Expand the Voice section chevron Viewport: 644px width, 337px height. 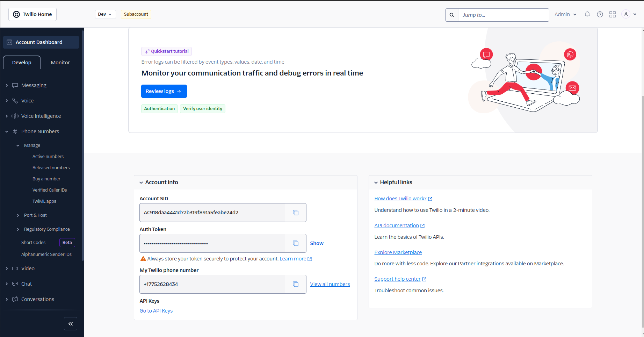click(7, 101)
